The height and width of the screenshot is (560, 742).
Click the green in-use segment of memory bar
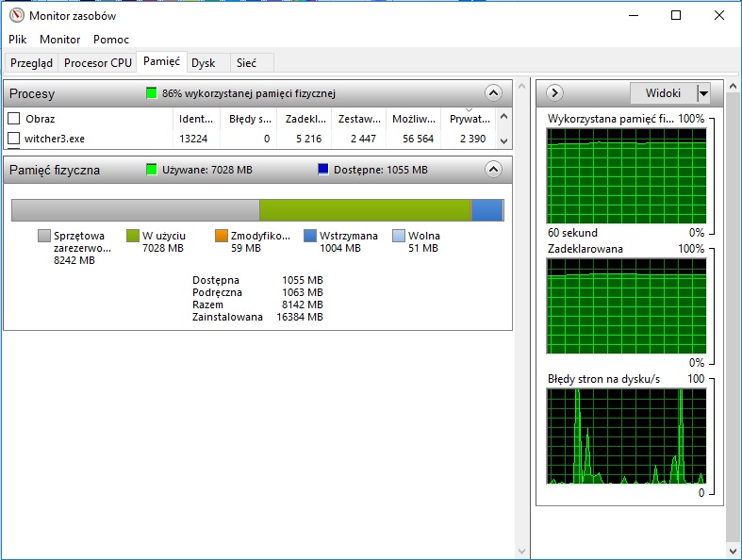(x=365, y=210)
